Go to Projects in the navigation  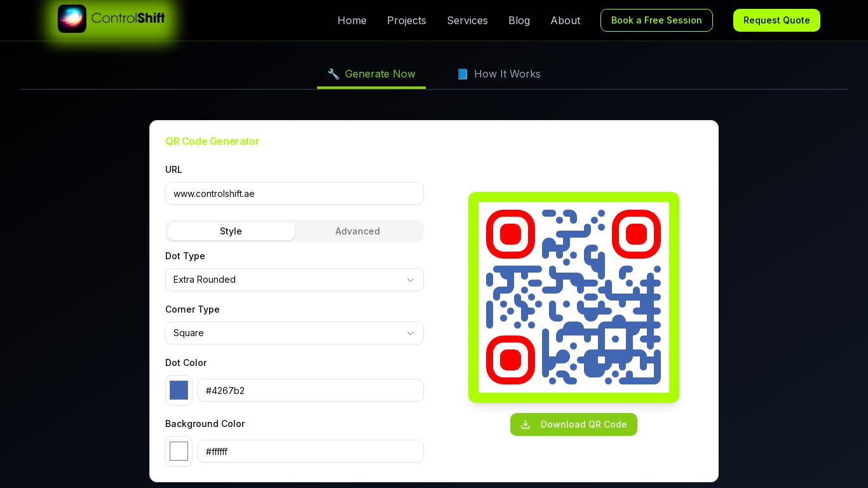(x=407, y=20)
